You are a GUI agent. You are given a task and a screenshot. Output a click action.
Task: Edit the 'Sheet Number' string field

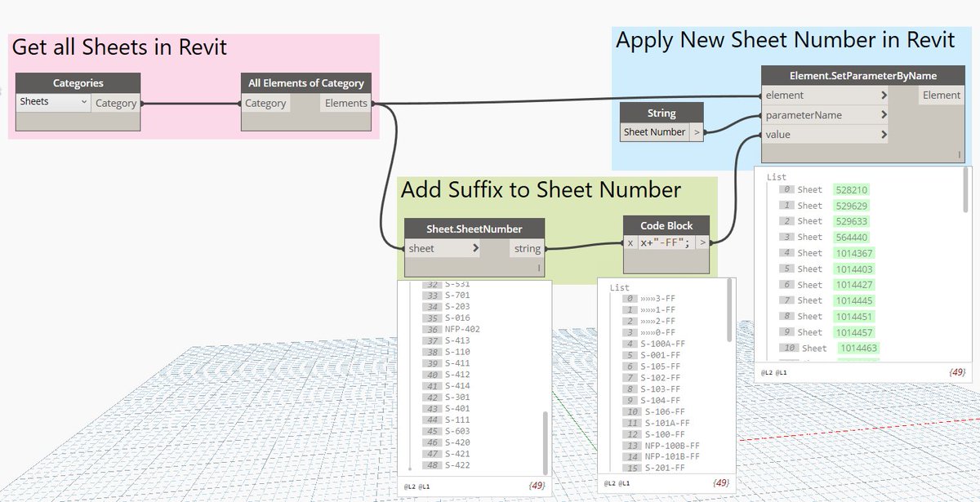[654, 132]
